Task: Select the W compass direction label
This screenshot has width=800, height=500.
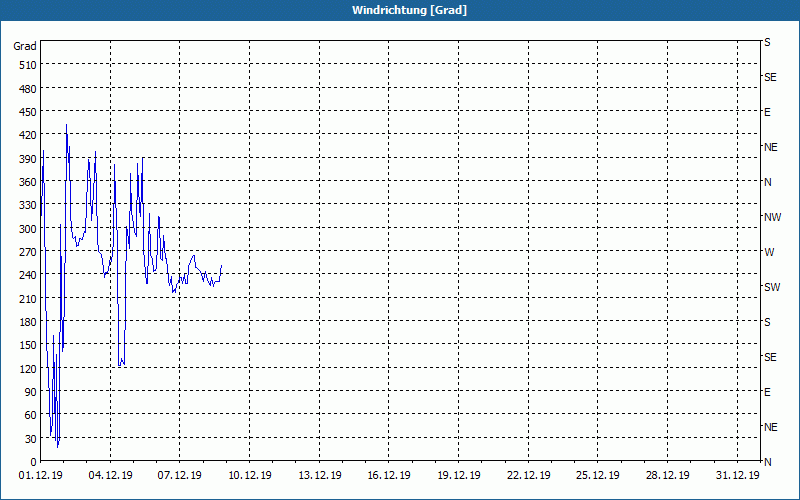Action: pos(769,252)
